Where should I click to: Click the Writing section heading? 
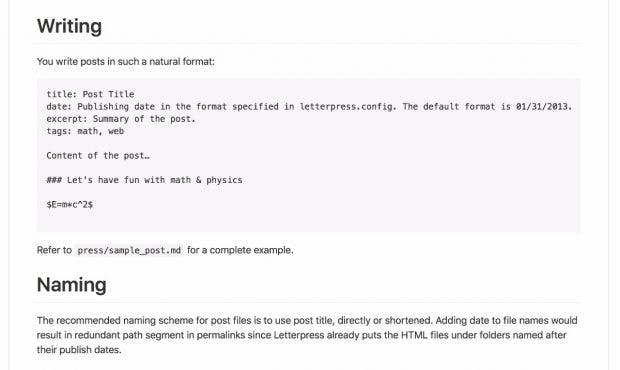click(x=69, y=26)
